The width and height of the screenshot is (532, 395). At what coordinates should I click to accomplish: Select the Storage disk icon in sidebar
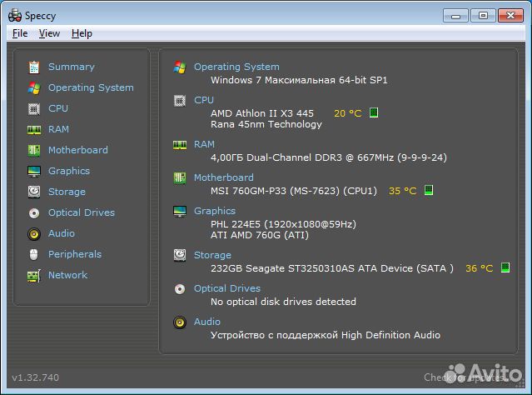(33, 192)
